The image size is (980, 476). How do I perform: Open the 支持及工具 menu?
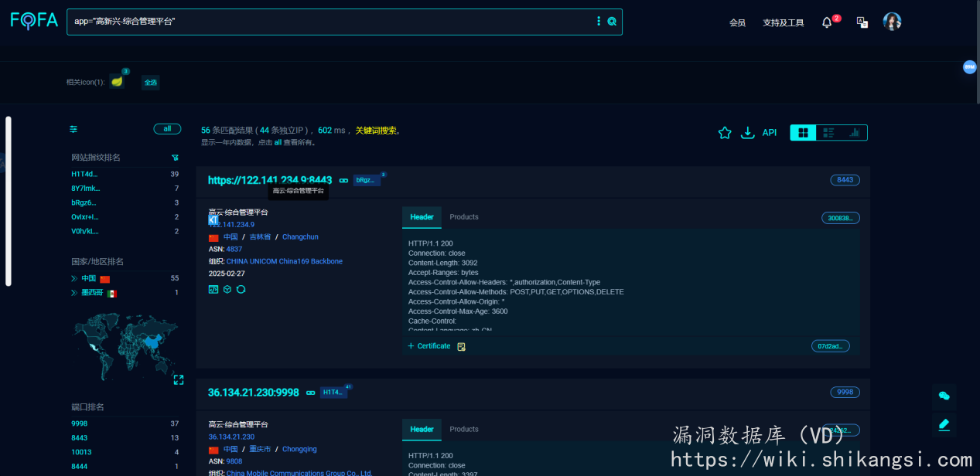pos(784,22)
